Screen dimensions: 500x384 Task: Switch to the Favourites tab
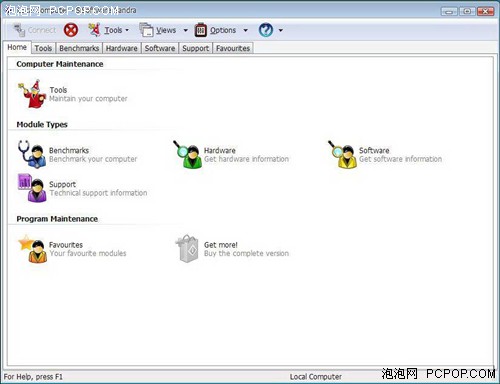[x=233, y=48]
